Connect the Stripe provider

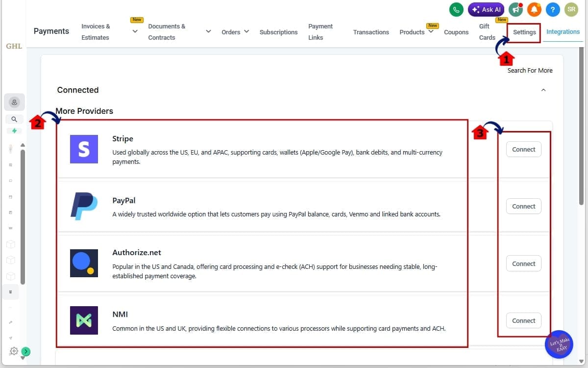pos(524,149)
